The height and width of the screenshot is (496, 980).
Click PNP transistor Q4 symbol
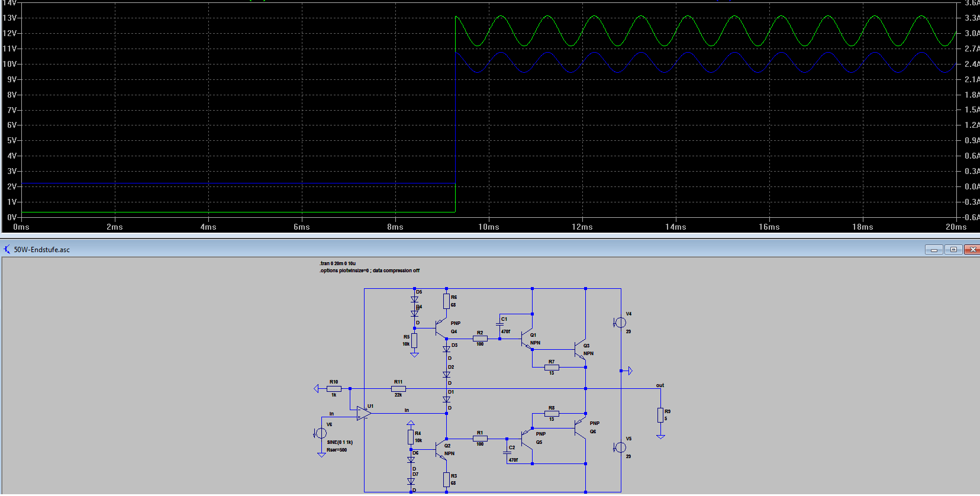[440, 328]
